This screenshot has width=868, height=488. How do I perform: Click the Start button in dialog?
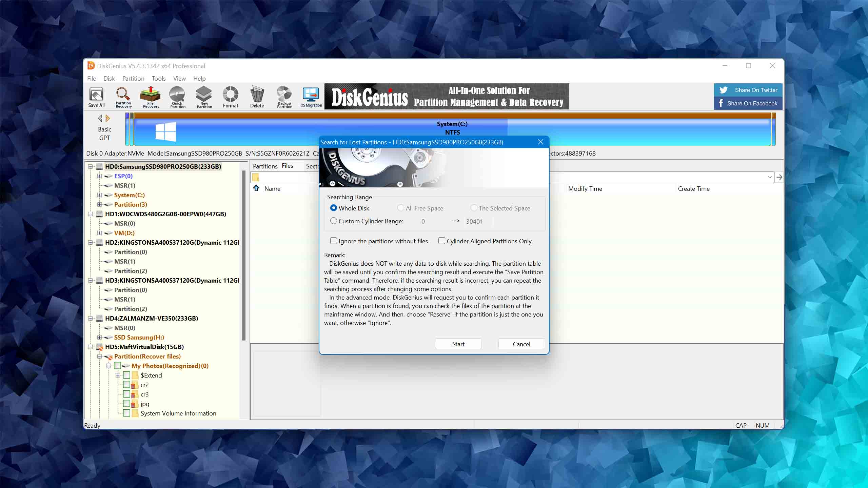click(458, 344)
